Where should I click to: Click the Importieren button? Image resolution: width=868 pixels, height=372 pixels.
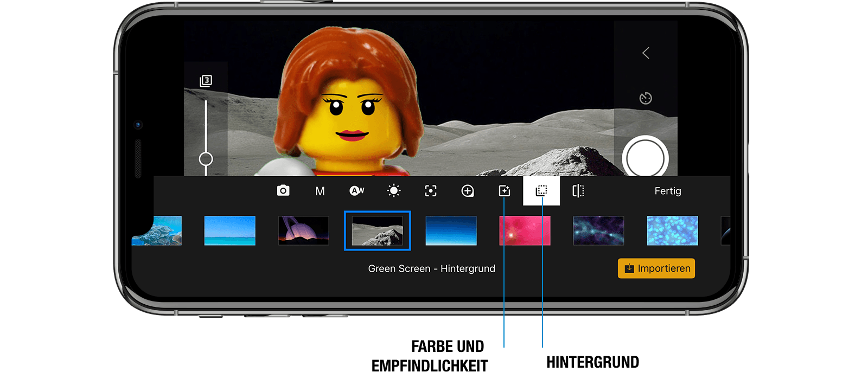656,268
